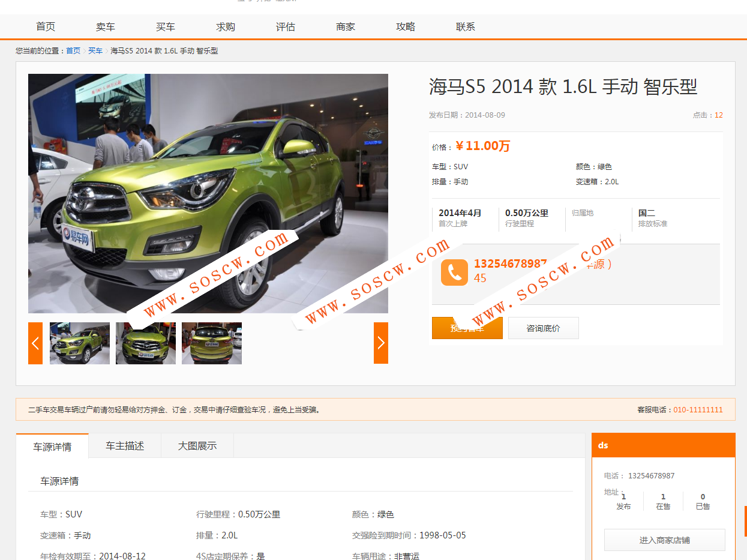Click 4S店定期保养：是 detail
This screenshot has width=747, height=560.
[x=230, y=556]
